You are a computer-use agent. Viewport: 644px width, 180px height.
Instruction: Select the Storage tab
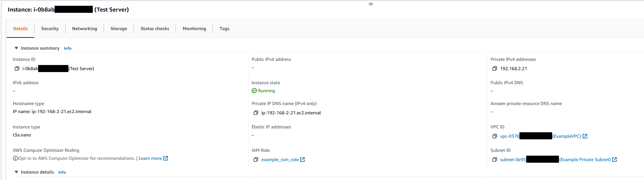click(x=119, y=29)
